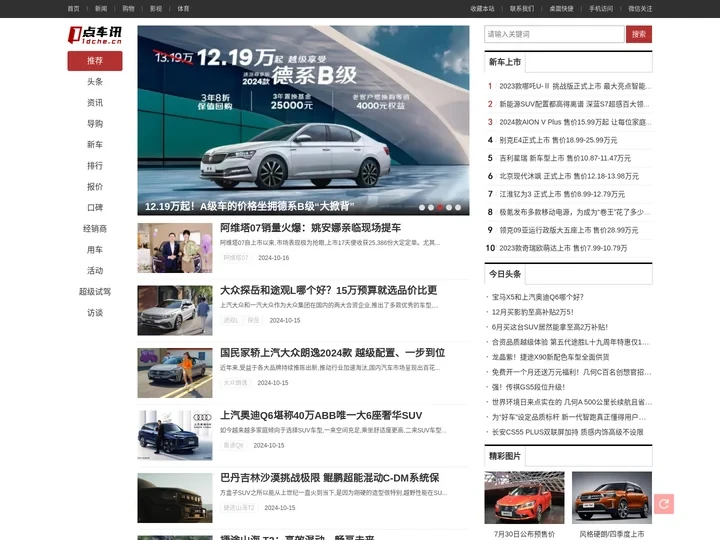The image size is (720, 540).
Task: Open the 德系B级 banner slide
Action: point(303,120)
